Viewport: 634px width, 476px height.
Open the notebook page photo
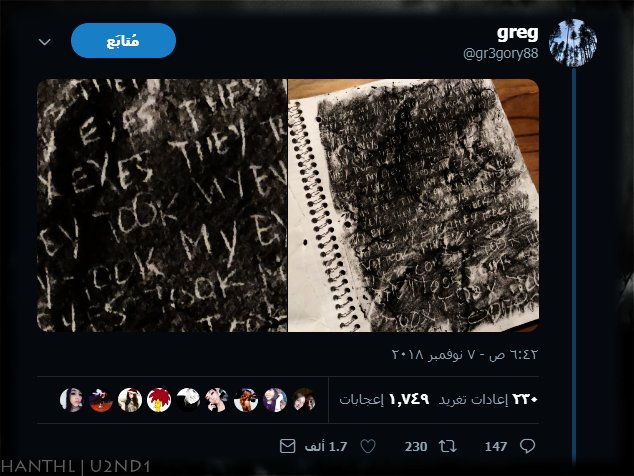413,205
